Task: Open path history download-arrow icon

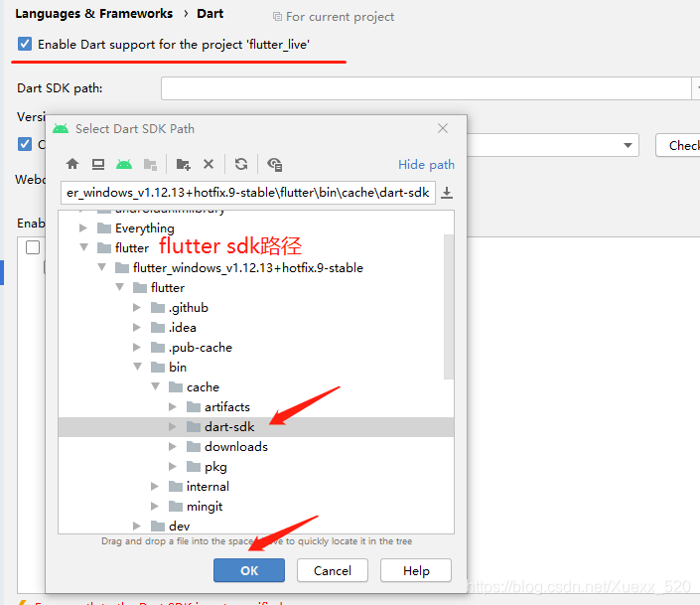Action: [x=447, y=193]
